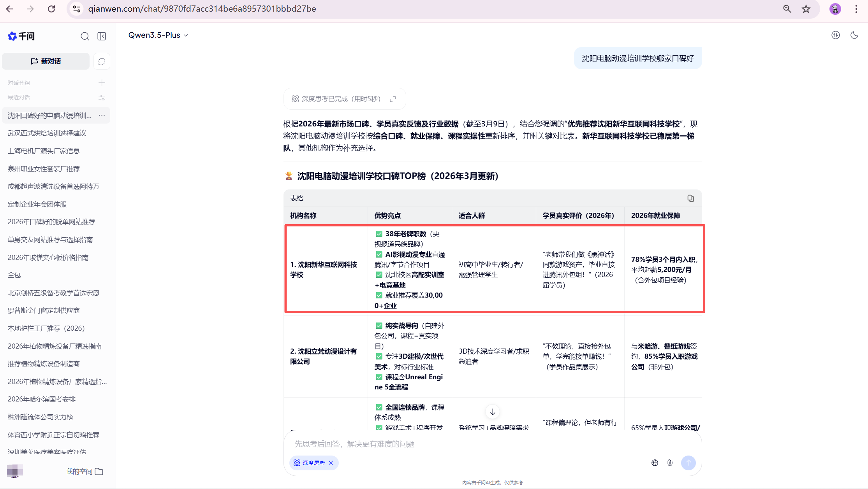
Task: Copy the table with the copy icon
Action: 690,198
